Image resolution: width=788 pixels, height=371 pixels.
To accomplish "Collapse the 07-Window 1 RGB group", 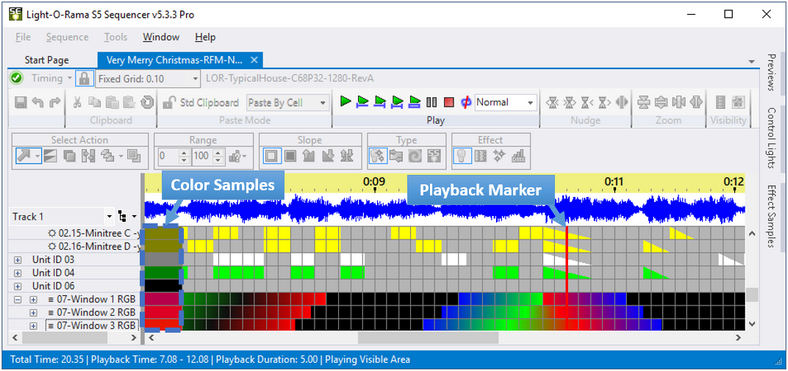I will pyautogui.click(x=18, y=300).
